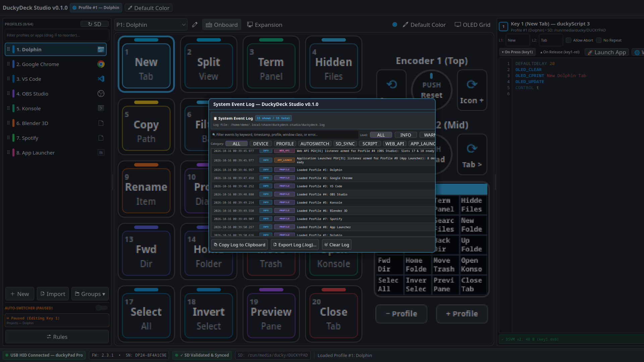Viewport: 644px width, 362px height.
Task: Click the + Profile button
Action: tap(462, 314)
